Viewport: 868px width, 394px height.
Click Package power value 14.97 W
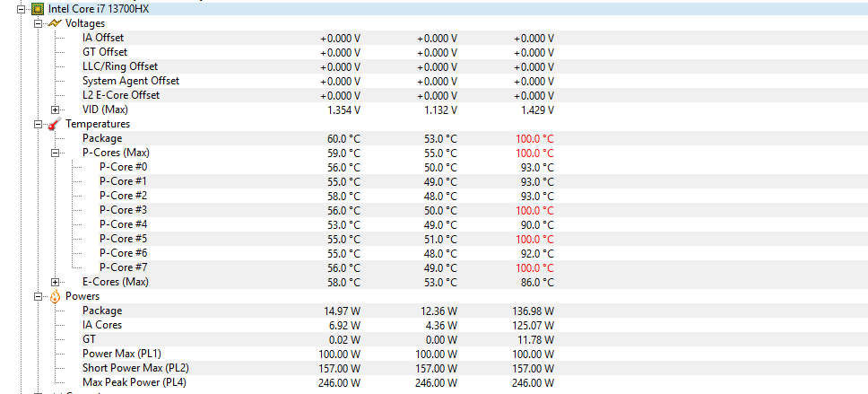[343, 311]
